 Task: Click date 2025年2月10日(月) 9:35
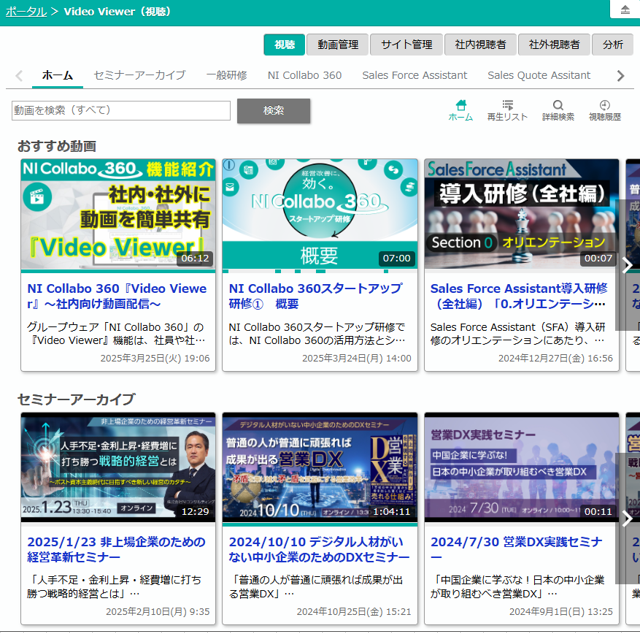158,611
